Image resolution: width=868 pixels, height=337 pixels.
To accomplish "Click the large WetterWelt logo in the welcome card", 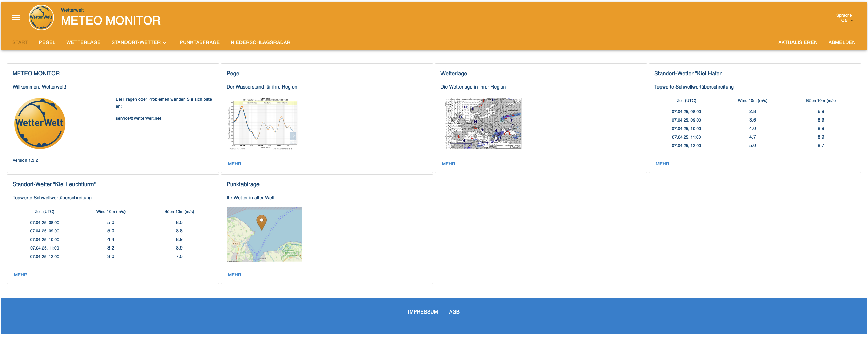I will pyautogui.click(x=39, y=123).
